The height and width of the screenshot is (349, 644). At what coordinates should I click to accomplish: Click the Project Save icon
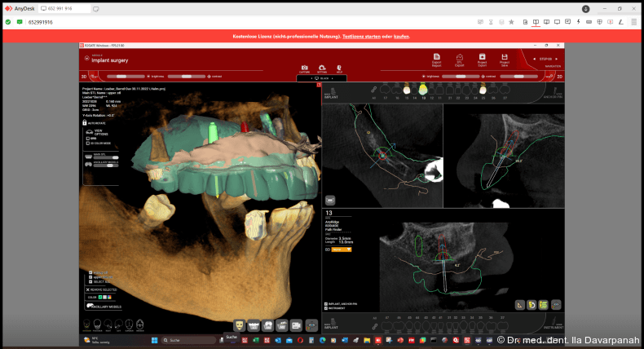(x=505, y=58)
